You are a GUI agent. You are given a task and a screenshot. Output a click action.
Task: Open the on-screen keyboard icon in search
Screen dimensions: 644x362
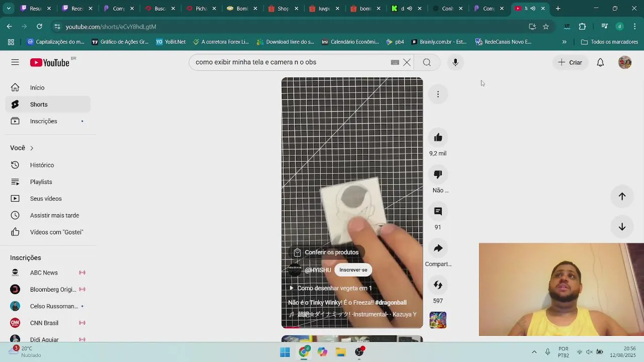(x=395, y=62)
